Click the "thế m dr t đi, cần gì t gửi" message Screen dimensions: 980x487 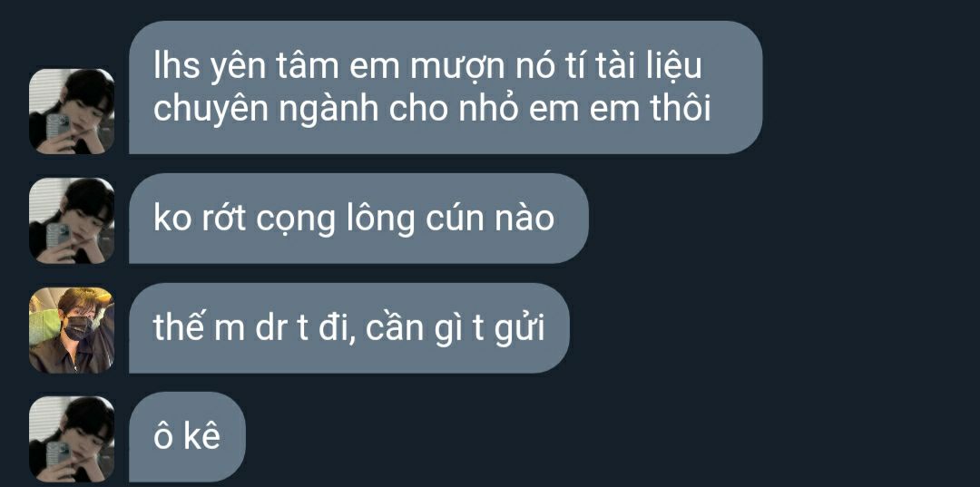[x=349, y=328]
